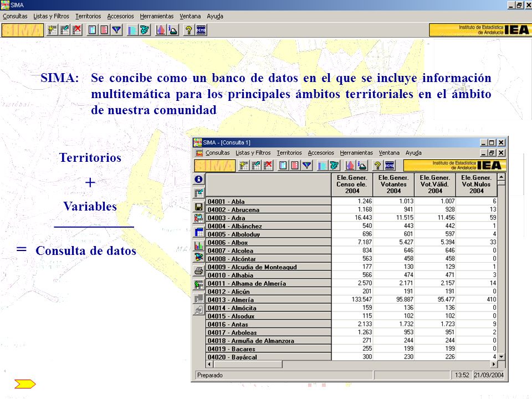Screen dimensions: 532x399
Task: Open the Consultas menu in the main SIMA window
Action: point(15,16)
